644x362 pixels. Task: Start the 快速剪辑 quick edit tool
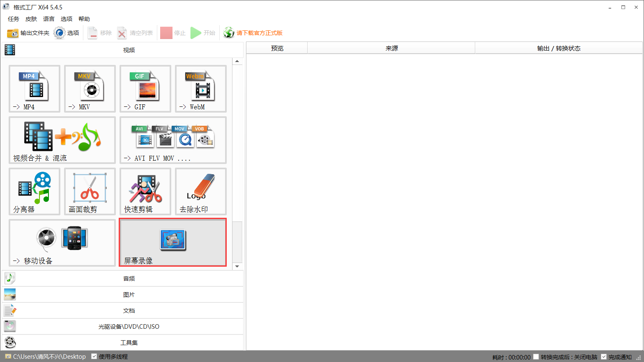coord(145,191)
